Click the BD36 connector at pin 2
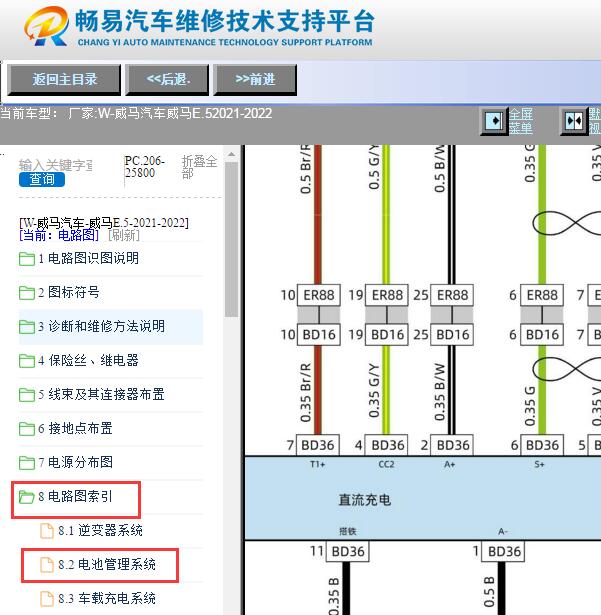This screenshot has height=615, width=601. 452,445
